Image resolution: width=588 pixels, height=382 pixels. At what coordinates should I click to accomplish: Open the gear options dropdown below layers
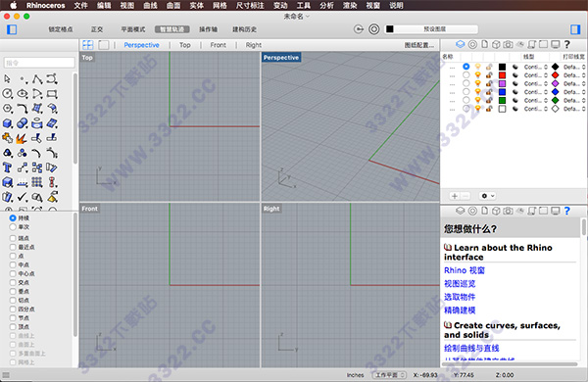pos(487,196)
